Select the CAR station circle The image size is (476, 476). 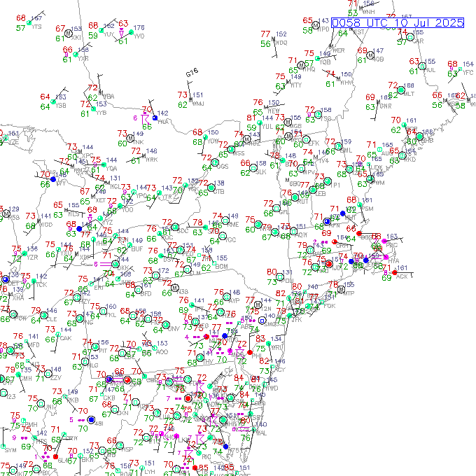[410, 37]
